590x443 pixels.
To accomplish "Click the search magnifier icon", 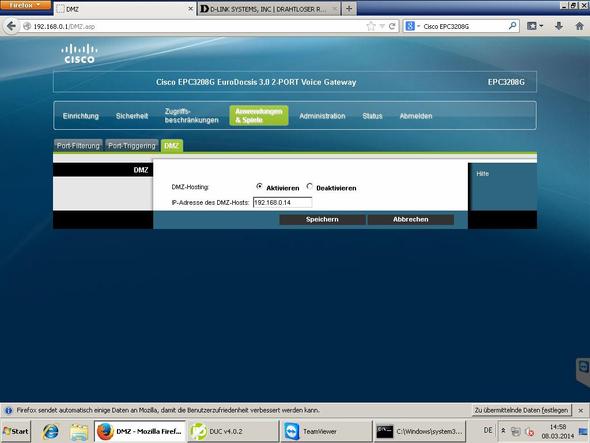I will click(x=512, y=26).
